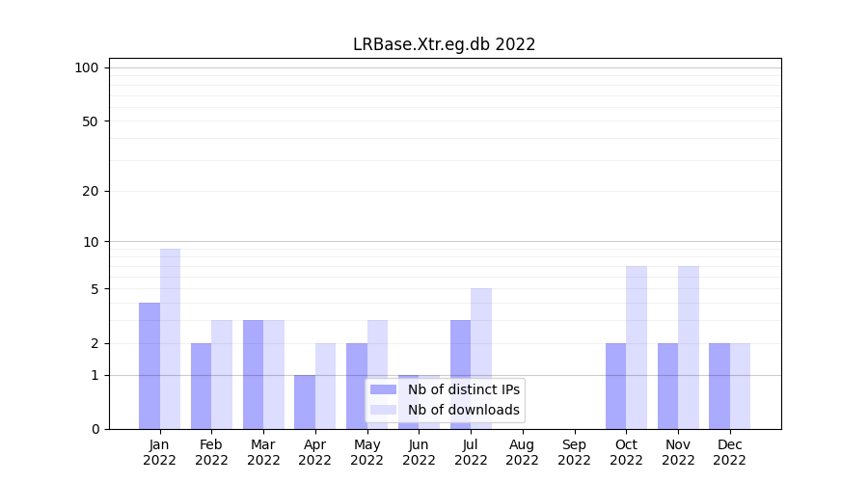Click the y-axis tick label 100
The width and height of the screenshot is (868, 482).
click(x=87, y=67)
